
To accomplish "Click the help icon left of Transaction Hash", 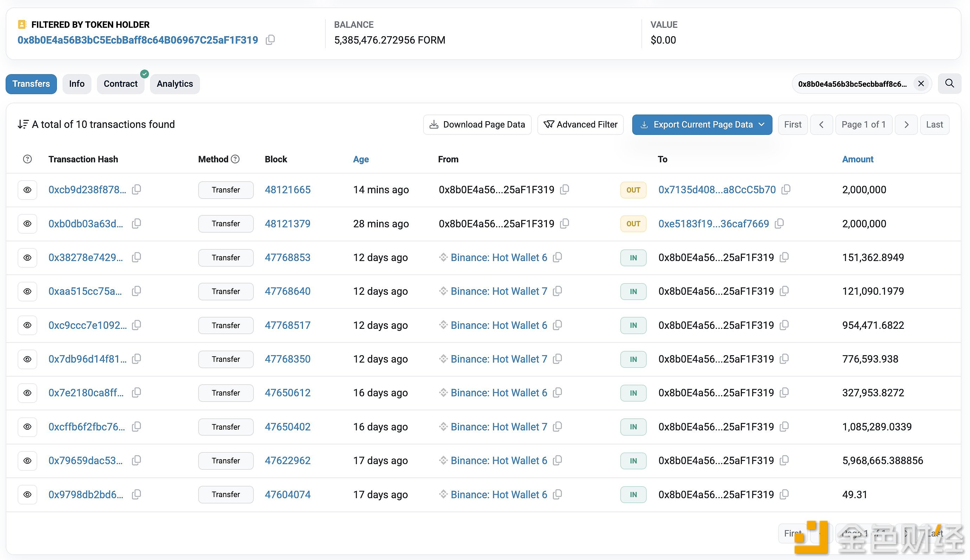I will tap(27, 159).
